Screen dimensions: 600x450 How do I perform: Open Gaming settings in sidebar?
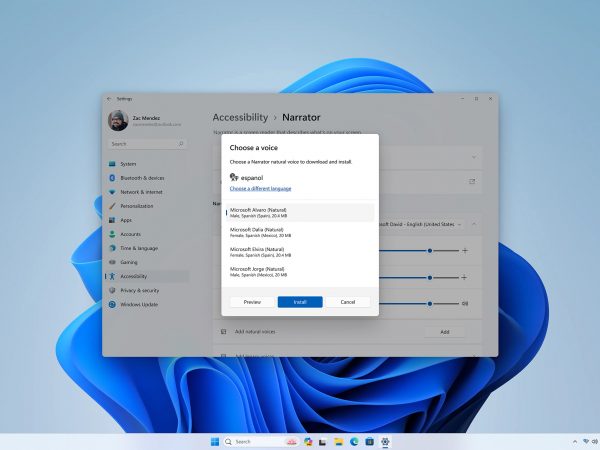pyautogui.click(x=147, y=262)
